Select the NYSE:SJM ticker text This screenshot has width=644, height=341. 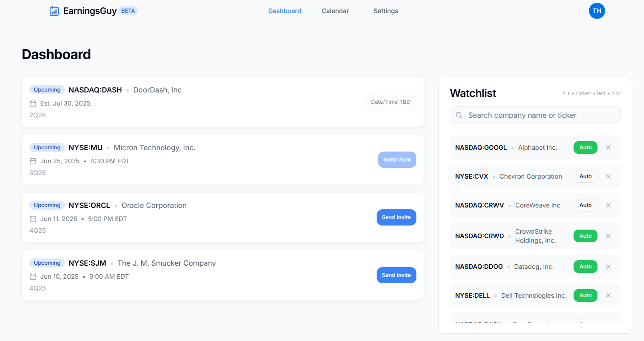point(87,263)
